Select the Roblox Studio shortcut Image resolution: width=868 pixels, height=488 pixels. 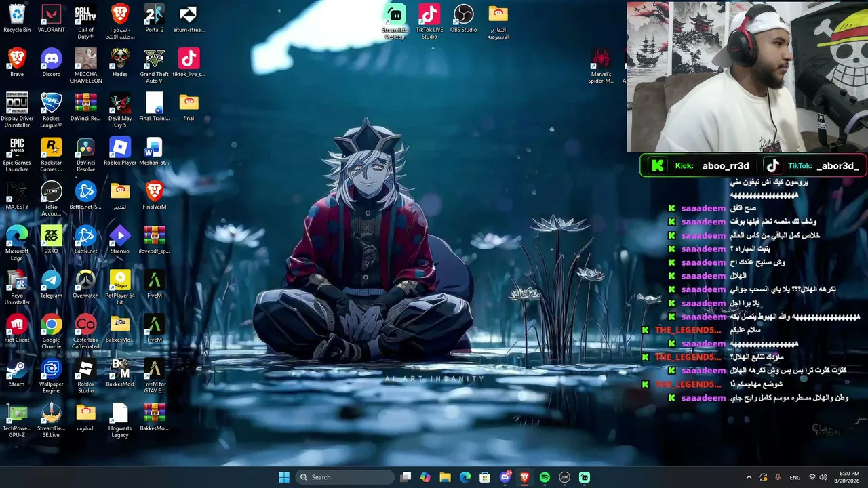click(85, 375)
